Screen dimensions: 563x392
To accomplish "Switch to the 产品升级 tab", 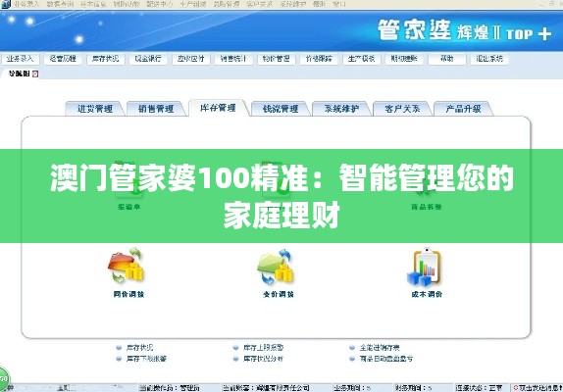I will pyautogui.click(x=463, y=109).
